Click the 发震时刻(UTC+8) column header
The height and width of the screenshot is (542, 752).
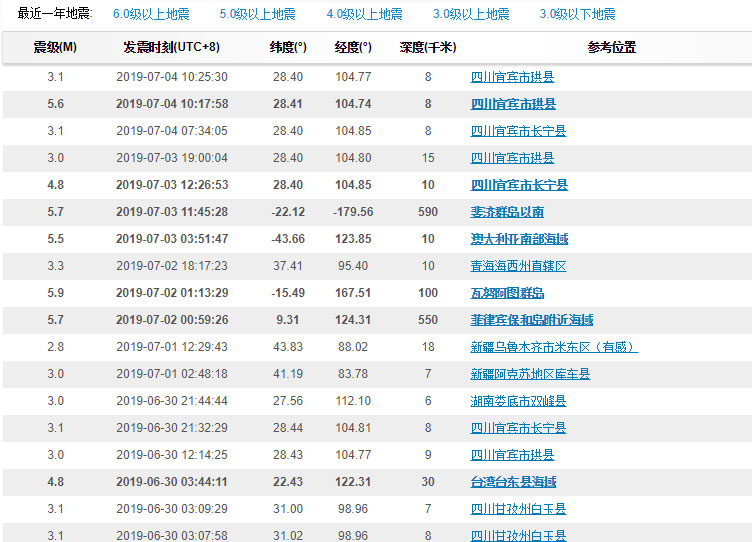171,47
